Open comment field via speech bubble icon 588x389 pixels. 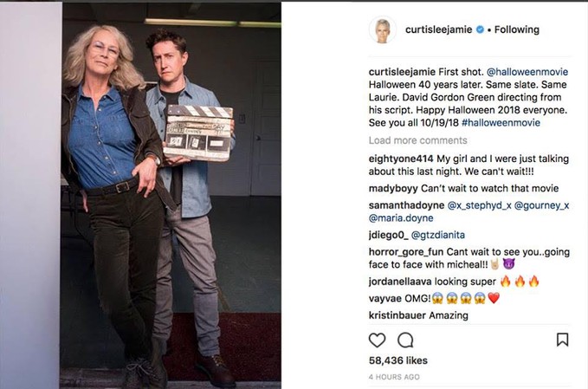pos(405,340)
